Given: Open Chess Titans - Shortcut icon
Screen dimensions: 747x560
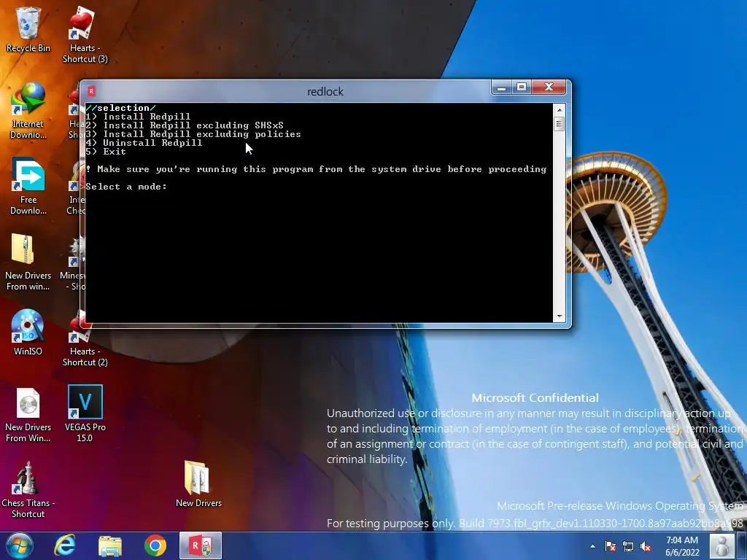Looking at the screenshot, I should [x=28, y=489].
